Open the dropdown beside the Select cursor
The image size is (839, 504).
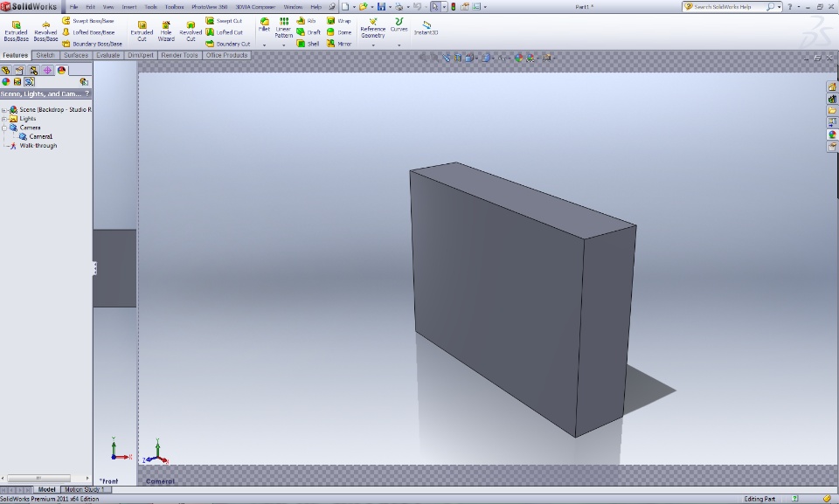tap(444, 7)
